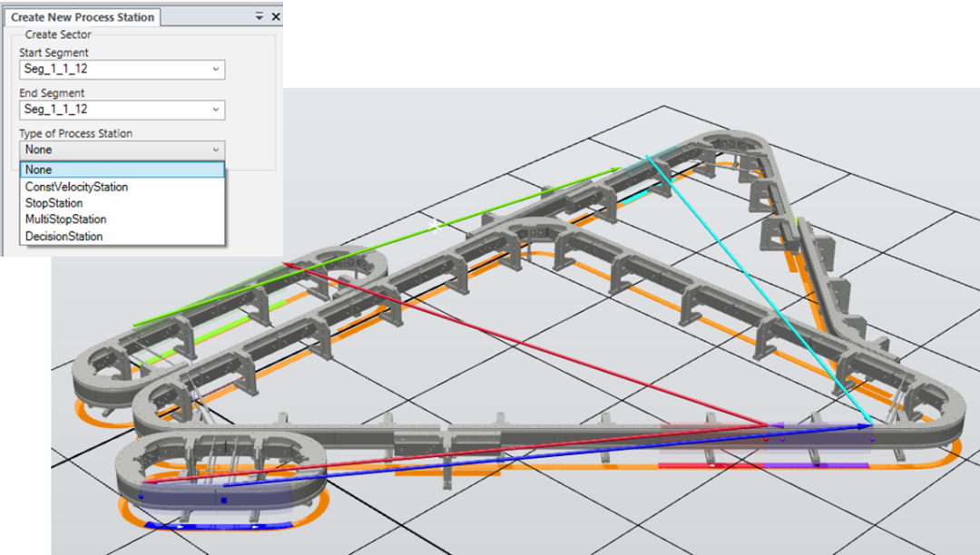Open the panel's window position arrow menu
980x555 pixels.
(x=259, y=17)
